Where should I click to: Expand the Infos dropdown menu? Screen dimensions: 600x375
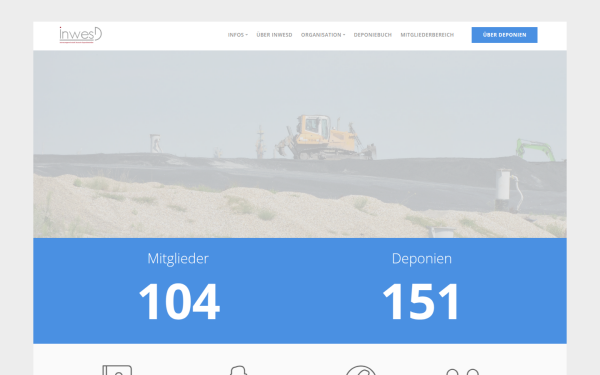pyautogui.click(x=238, y=35)
